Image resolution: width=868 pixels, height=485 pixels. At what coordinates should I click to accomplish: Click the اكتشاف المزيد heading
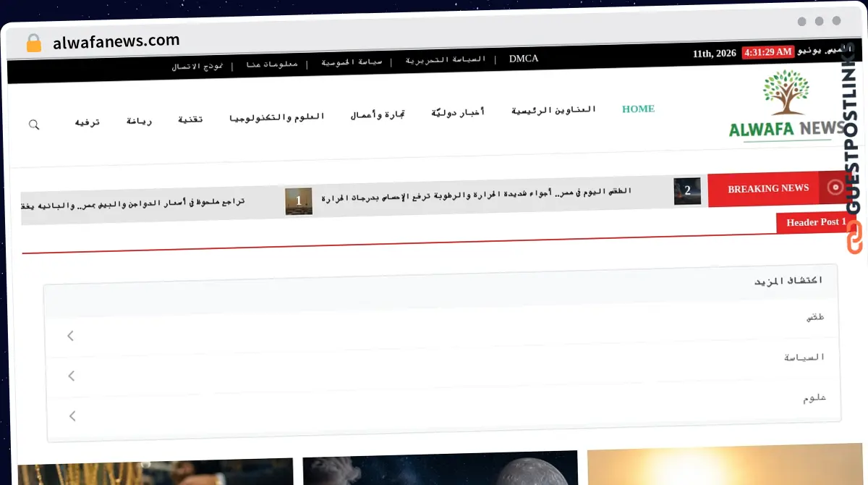788,280
